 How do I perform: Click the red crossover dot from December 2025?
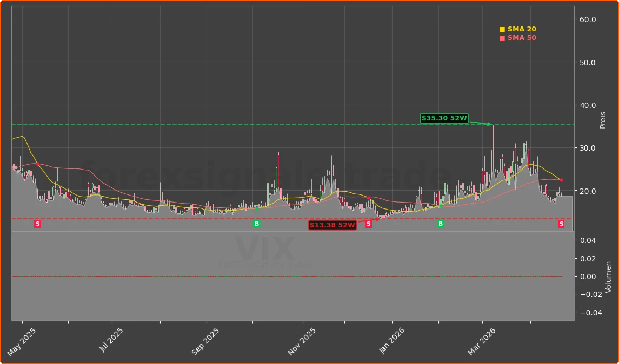point(368,198)
